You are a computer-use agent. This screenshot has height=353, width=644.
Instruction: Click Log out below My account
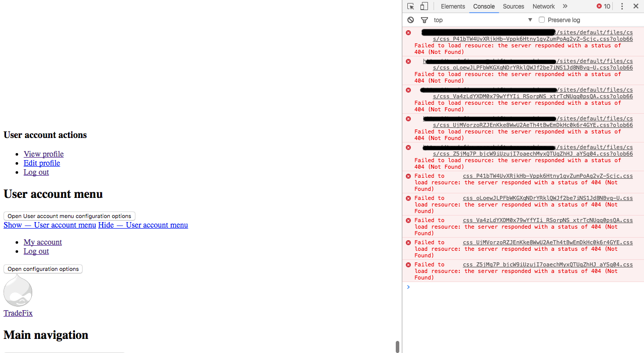point(36,251)
